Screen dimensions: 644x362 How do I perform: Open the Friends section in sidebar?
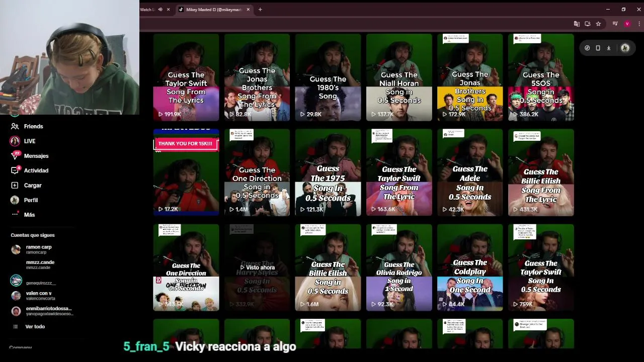[x=27, y=126]
